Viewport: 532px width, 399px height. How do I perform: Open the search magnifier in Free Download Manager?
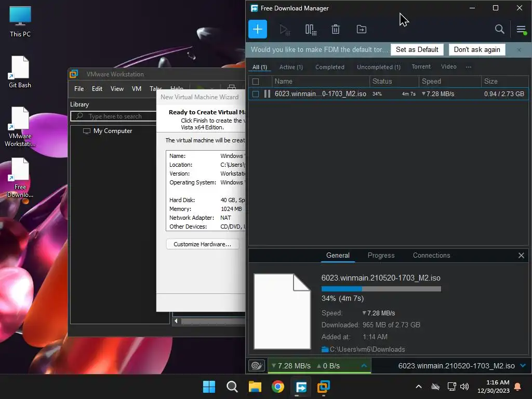[499, 29]
